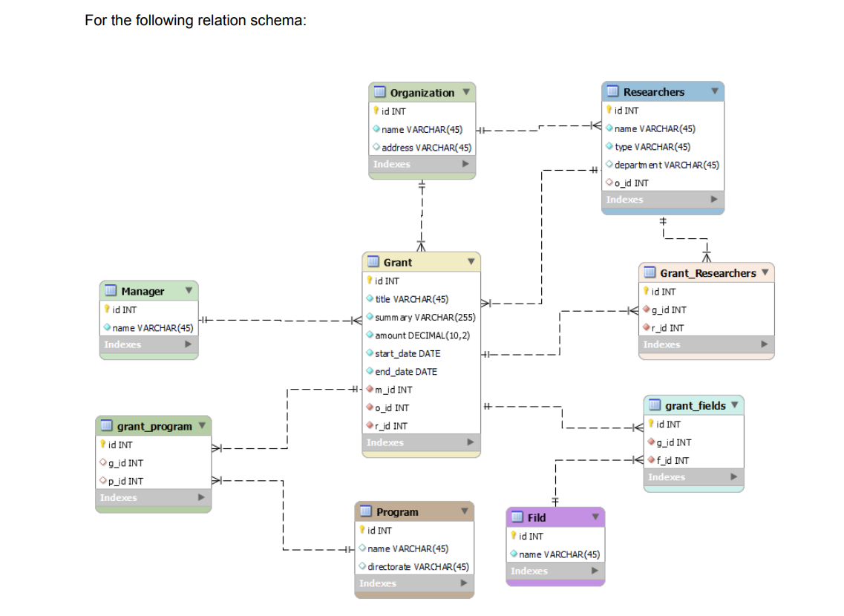Collapse the Organization table with its arrow
Screen dimensions: 844x616
click(466, 92)
